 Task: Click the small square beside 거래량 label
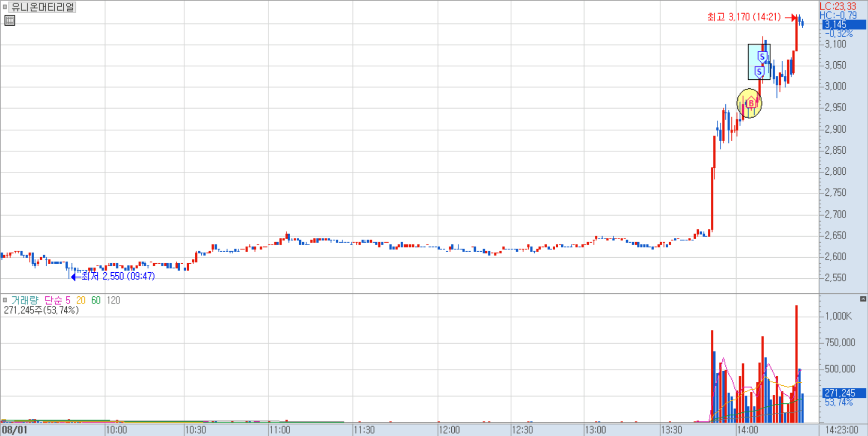pyautogui.click(x=5, y=300)
